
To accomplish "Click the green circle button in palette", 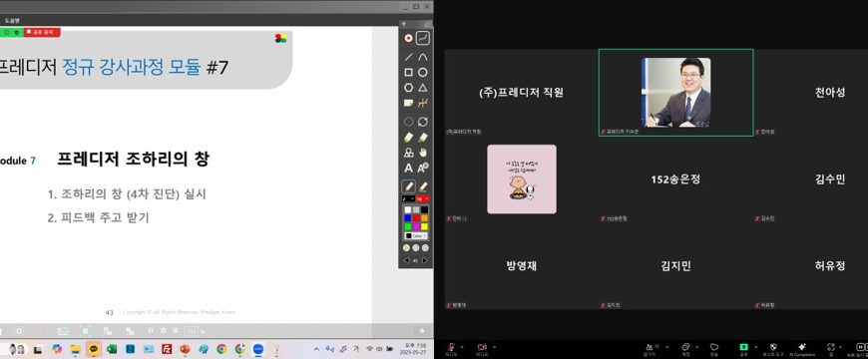I will click(407, 248).
